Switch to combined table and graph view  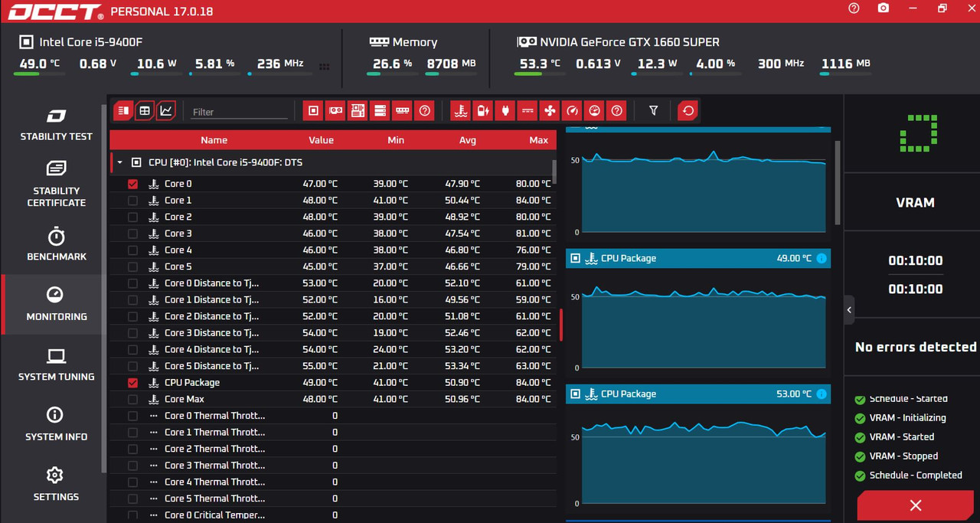coord(123,111)
